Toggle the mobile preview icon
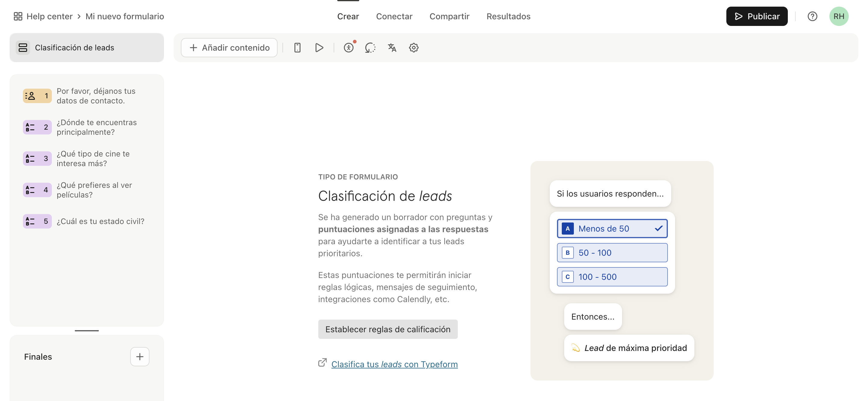The image size is (868, 401). click(297, 48)
